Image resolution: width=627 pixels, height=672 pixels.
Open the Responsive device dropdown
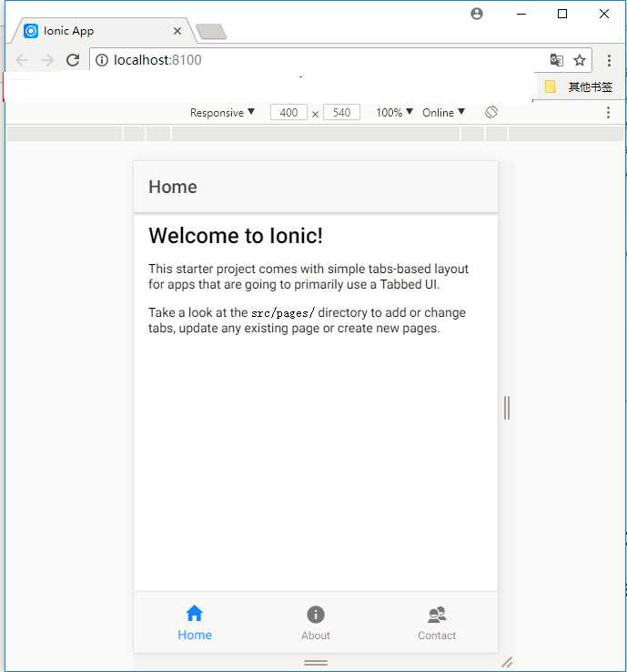(x=222, y=113)
